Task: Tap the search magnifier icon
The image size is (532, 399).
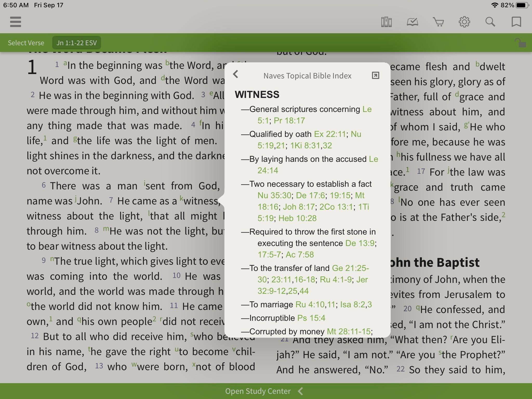Action: (x=490, y=22)
